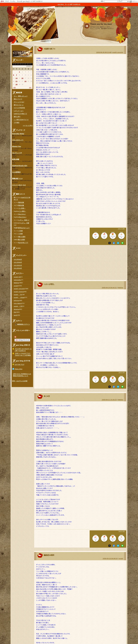Open category dorama
This screenshot has width=138, height=644.
(17, 309)
